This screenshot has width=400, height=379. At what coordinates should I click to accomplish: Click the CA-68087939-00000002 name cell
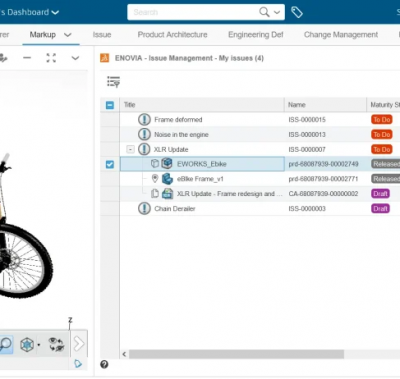[323, 194]
